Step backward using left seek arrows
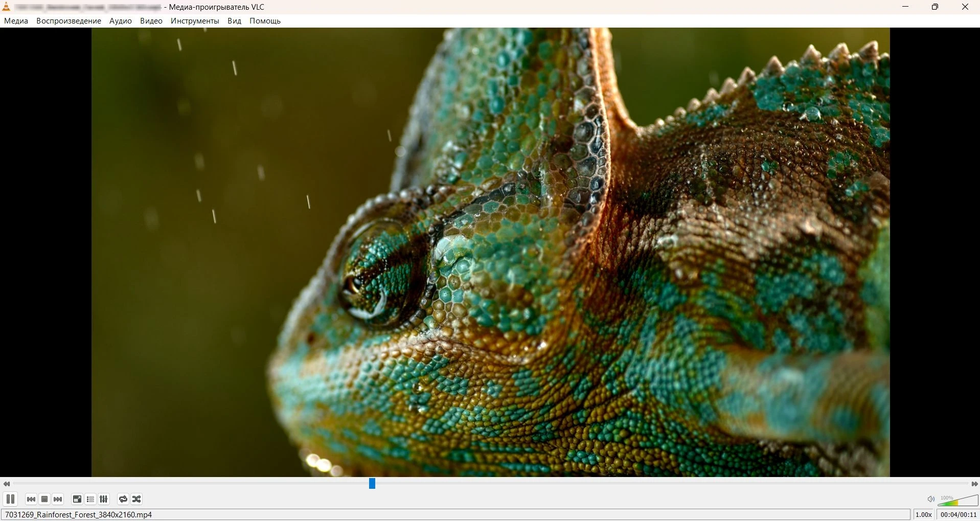The image size is (980, 521). point(7,484)
